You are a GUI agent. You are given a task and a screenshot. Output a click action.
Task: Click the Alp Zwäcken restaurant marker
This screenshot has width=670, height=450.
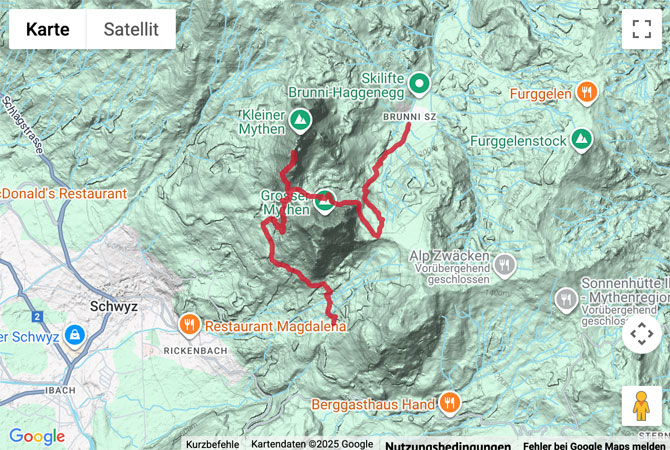[505, 266]
